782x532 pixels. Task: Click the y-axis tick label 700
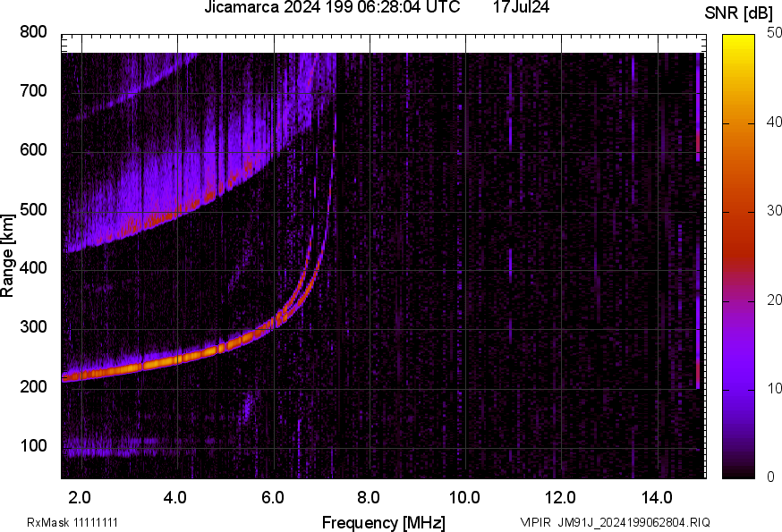tap(33, 90)
